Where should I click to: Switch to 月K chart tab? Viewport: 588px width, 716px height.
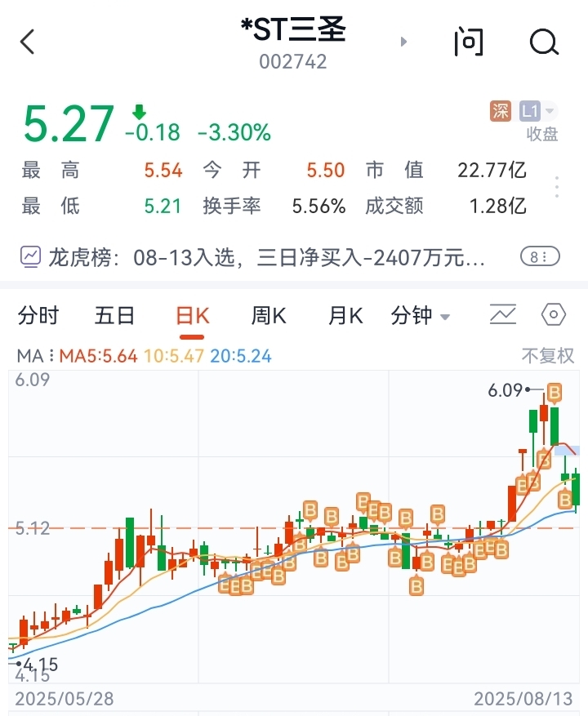[345, 315]
